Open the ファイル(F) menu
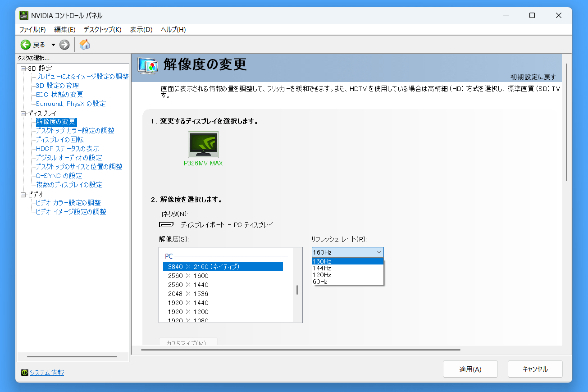 coord(32,30)
